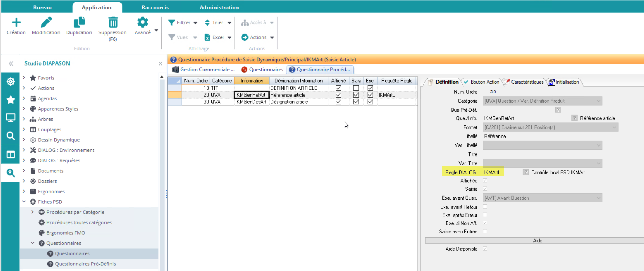Open the Avancé gear tool
644x271 pixels.
[142, 23]
